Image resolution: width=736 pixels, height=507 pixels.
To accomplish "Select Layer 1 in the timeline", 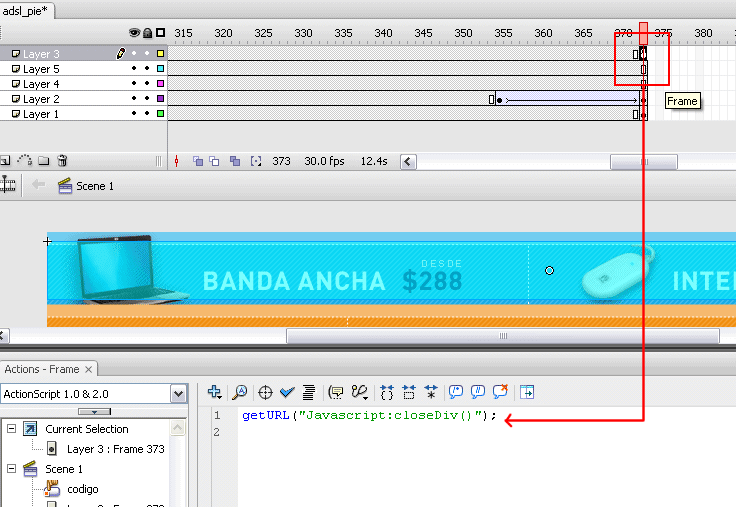I will coord(41,114).
